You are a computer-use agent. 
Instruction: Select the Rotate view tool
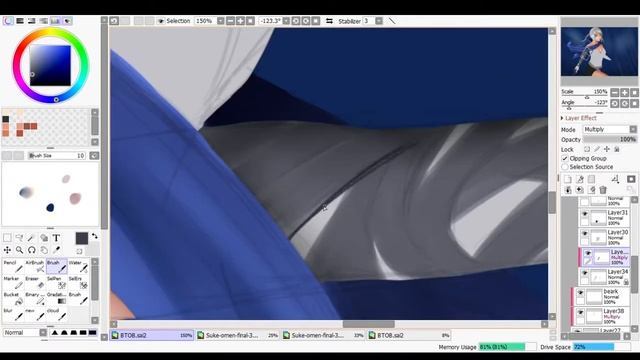pyautogui.click(x=31, y=250)
